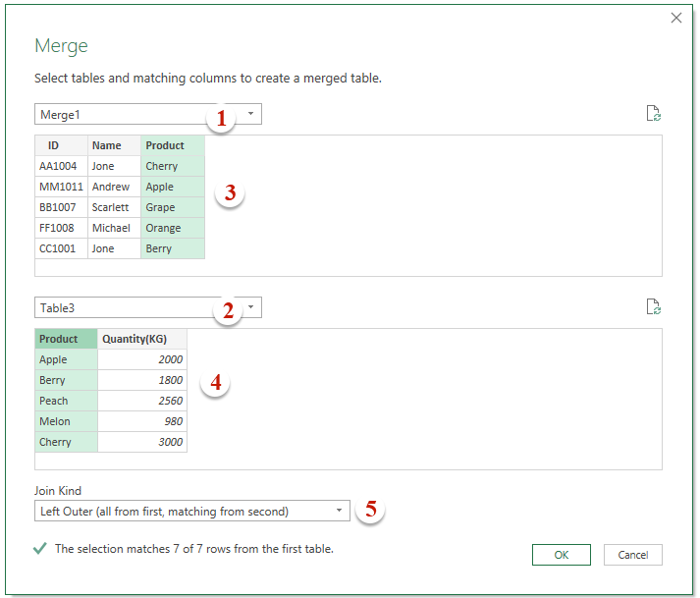Screen dimensions: 700x598
Task: Click the Melon cell in the Table3 preview
Action: pyautogui.click(x=55, y=421)
